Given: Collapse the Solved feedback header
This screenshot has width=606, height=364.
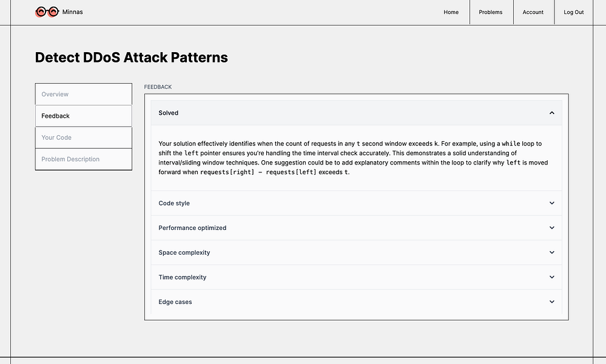Looking at the screenshot, I should pyautogui.click(x=169, y=113).
